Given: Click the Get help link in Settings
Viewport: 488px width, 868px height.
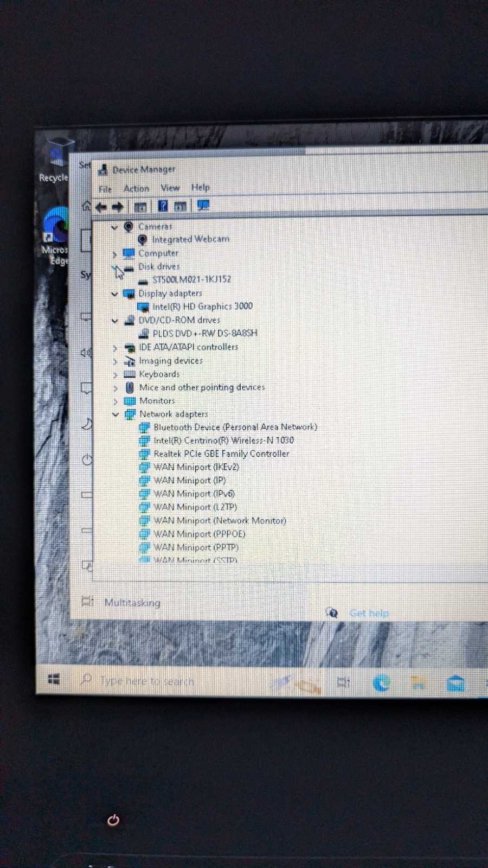Looking at the screenshot, I should [369, 614].
